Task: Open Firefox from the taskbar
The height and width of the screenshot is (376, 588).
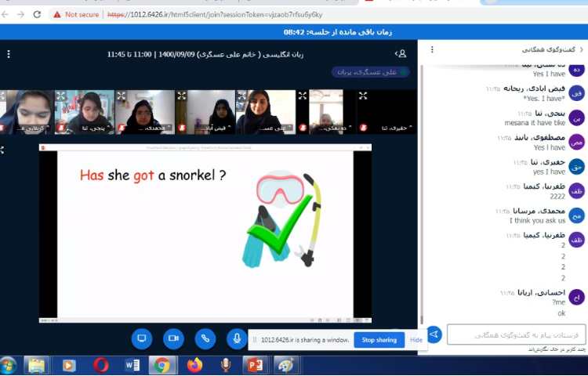Action: click(x=194, y=365)
